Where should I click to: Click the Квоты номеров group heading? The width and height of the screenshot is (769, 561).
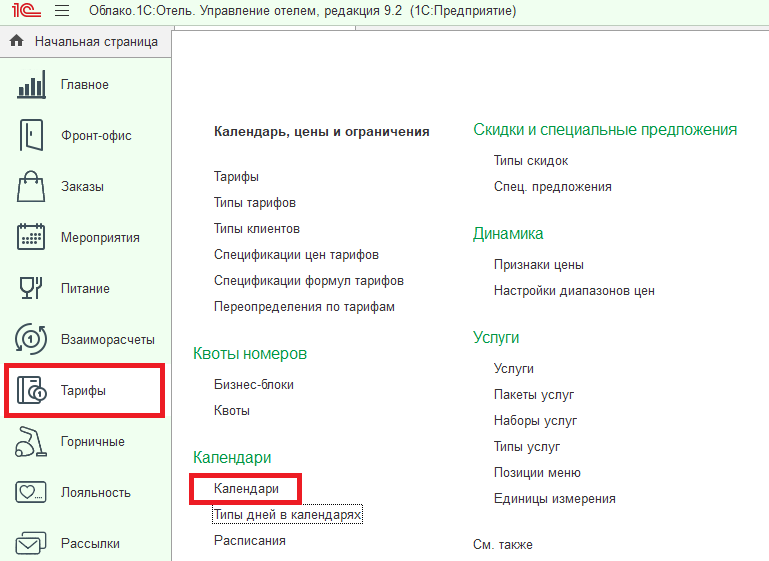[x=250, y=354]
